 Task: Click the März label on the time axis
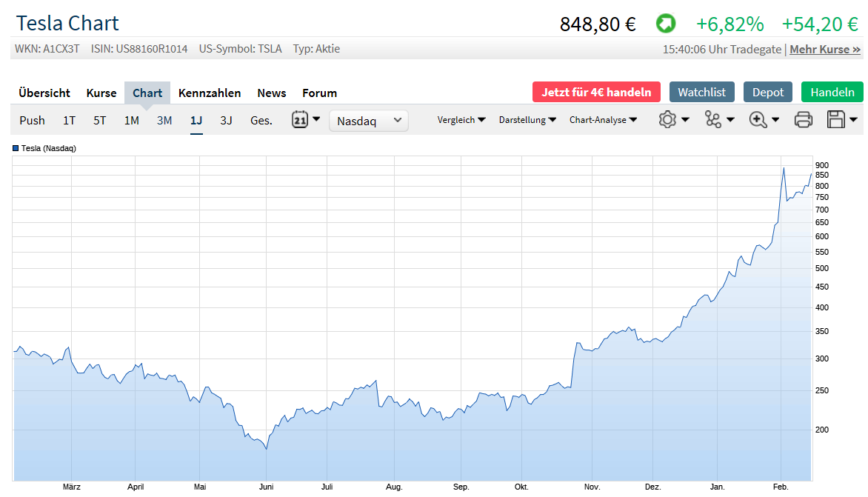click(x=71, y=487)
